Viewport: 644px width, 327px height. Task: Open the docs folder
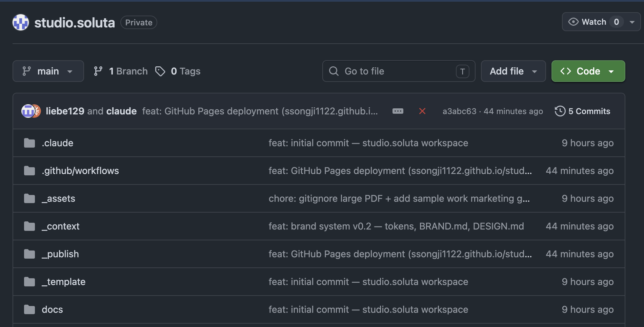coord(52,309)
